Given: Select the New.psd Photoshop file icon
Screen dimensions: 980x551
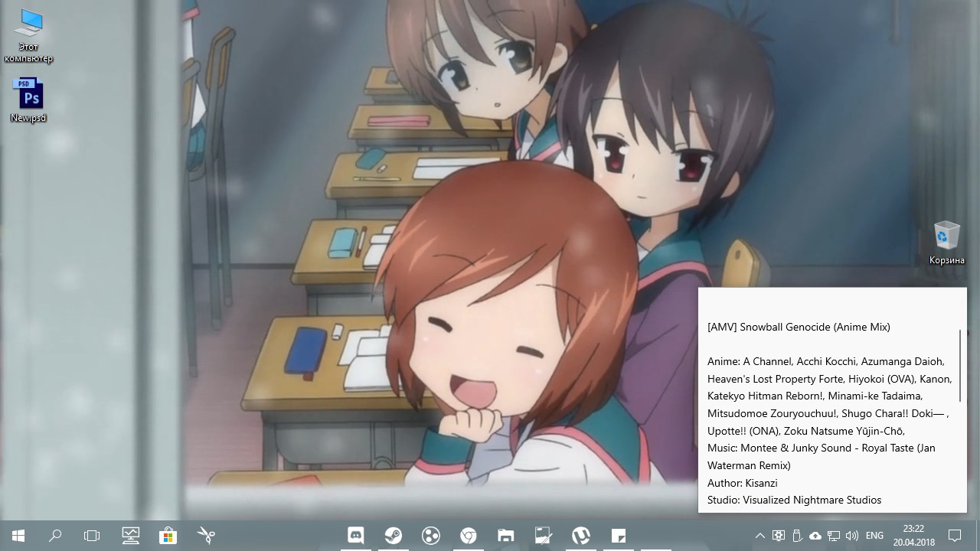Looking at the screenshot, I should (28, 100).
